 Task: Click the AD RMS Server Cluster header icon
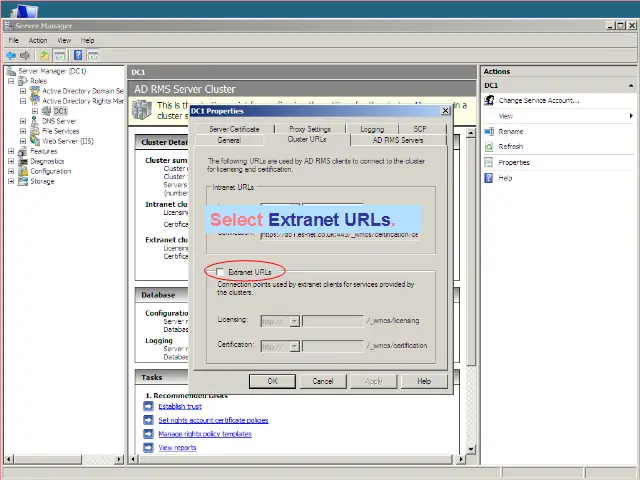(x=142, y=110)
